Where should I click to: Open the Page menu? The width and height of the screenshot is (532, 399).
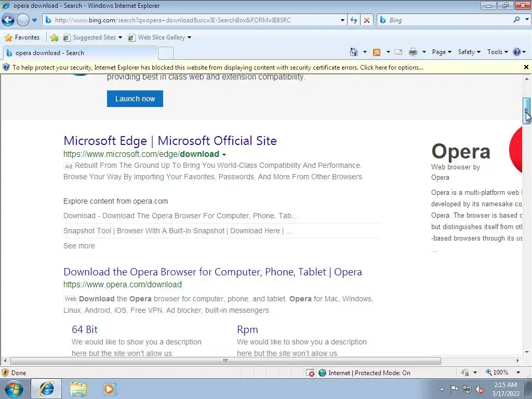[442, 52]
